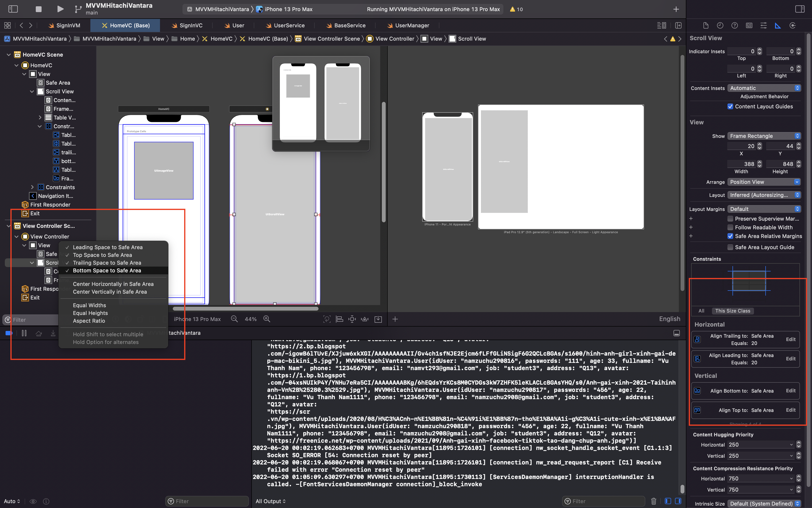The height and width of the screenshot is (508, 812).
Task: Toggle the right inspectors panel icon
Action: coord(800,9)
